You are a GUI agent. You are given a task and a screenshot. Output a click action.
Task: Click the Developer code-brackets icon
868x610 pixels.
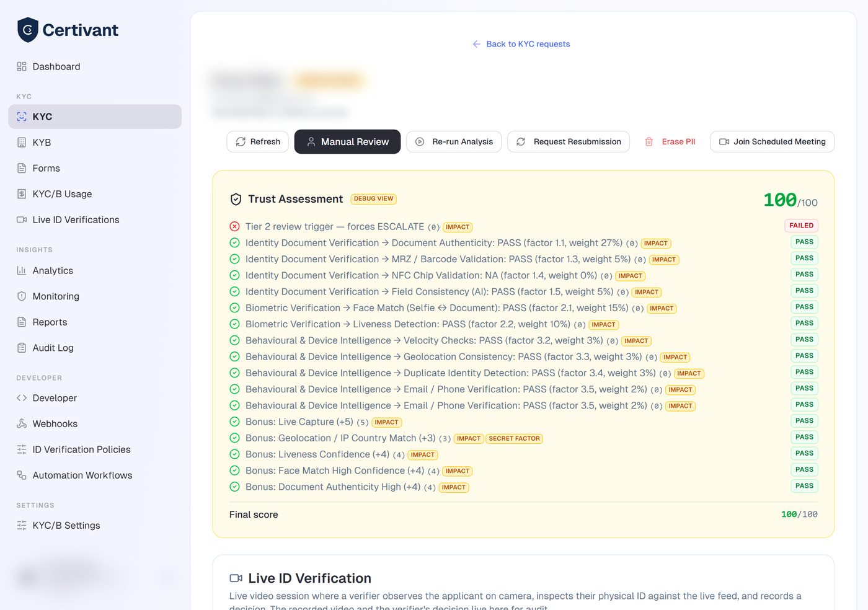[22, 398]
